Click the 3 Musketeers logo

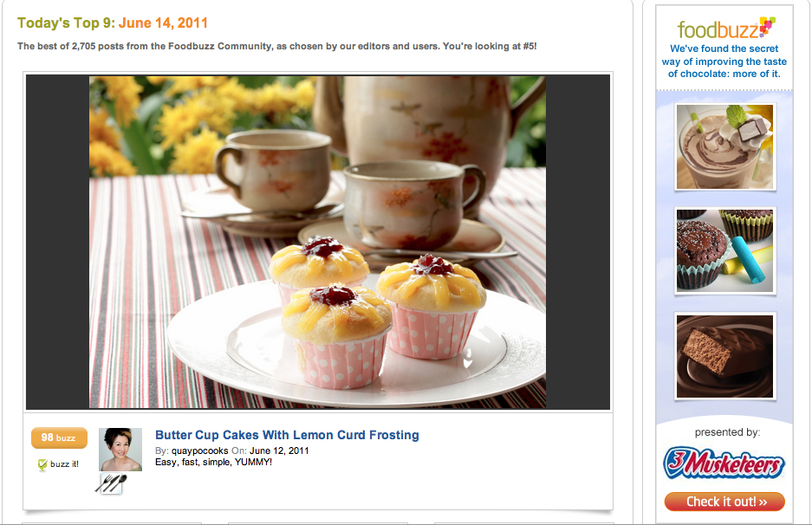click(724, 463)
